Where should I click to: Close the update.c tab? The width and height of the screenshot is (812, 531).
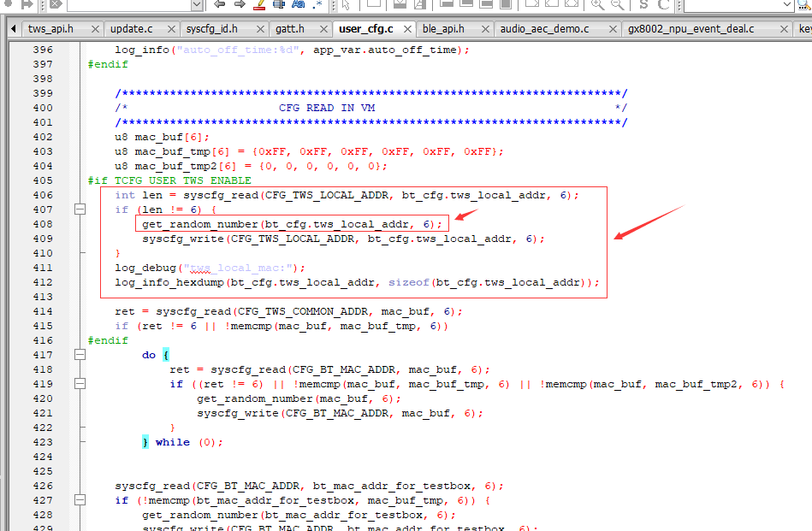click(171, 29)
